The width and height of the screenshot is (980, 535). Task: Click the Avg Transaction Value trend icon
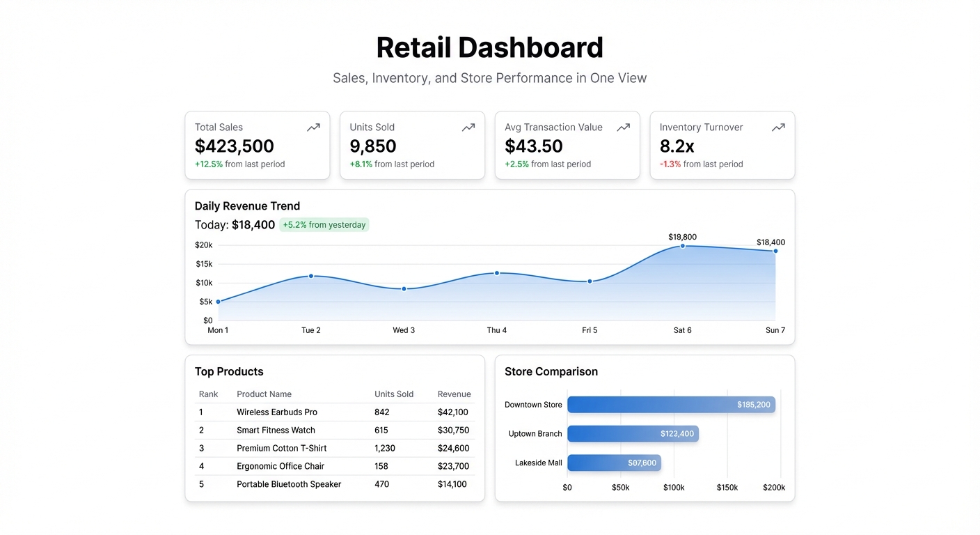[x=623, y=127]
